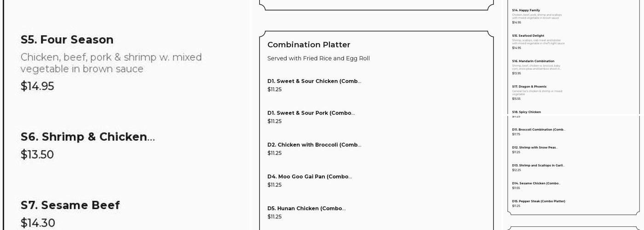Screen dimensions: 644x230
Task: Choose the S7. Sesame Beef entree
Action: [70, 205]
